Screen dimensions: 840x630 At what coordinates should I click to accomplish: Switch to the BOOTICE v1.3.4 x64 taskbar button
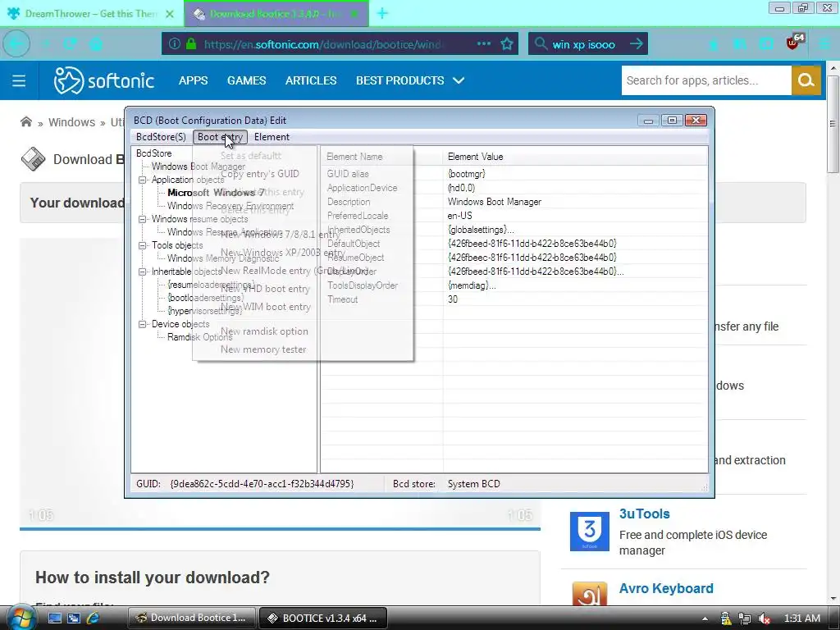click(323, 619)
